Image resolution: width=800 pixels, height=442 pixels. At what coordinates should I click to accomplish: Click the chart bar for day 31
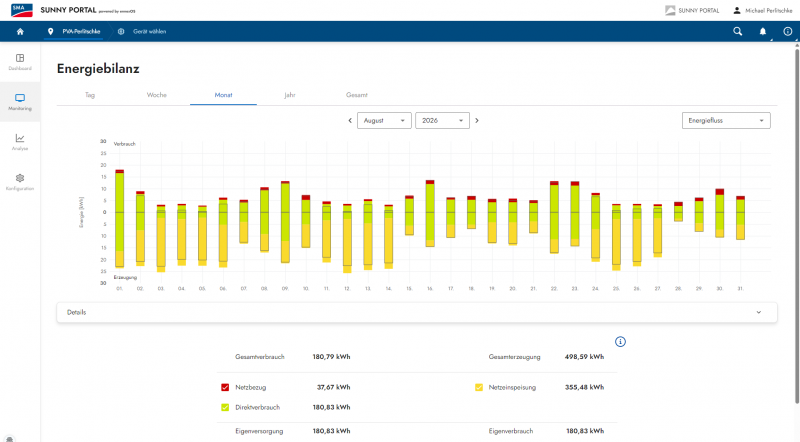pyautogui.click(x=740, y=218)
